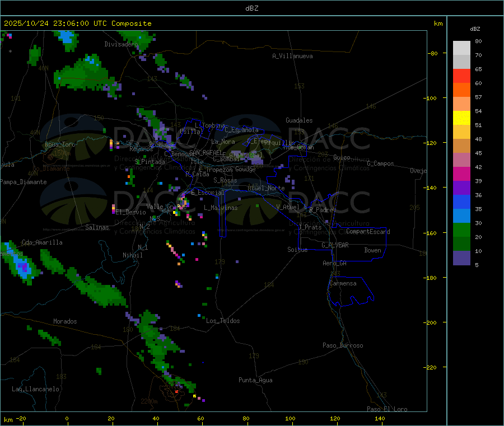Click the El_Desvio label
504x426 pixels.
[x=131, y=212]
